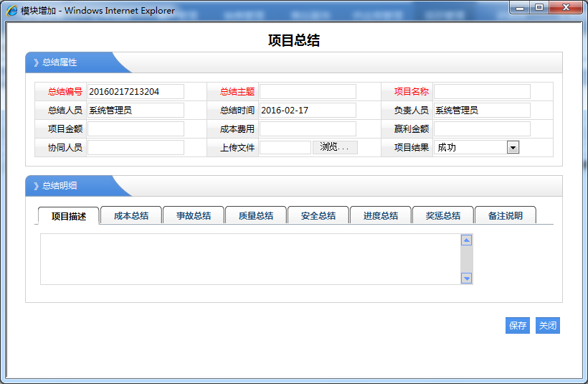The height and width of the screenshot is (384, 588).
Task: Switch to the 进度总结 tab
Action: pyautogui.click(x=381, y=215)
